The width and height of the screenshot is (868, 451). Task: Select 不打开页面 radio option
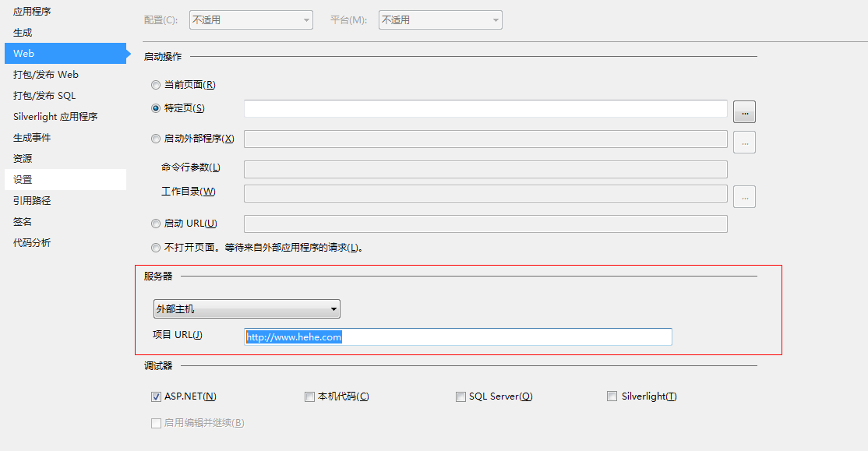[156, 248]
